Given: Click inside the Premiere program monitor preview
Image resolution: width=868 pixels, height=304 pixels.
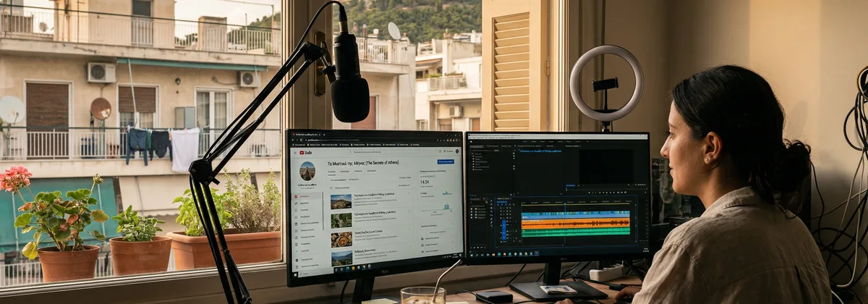Looking at the screenshot, I should click(605, 166).
